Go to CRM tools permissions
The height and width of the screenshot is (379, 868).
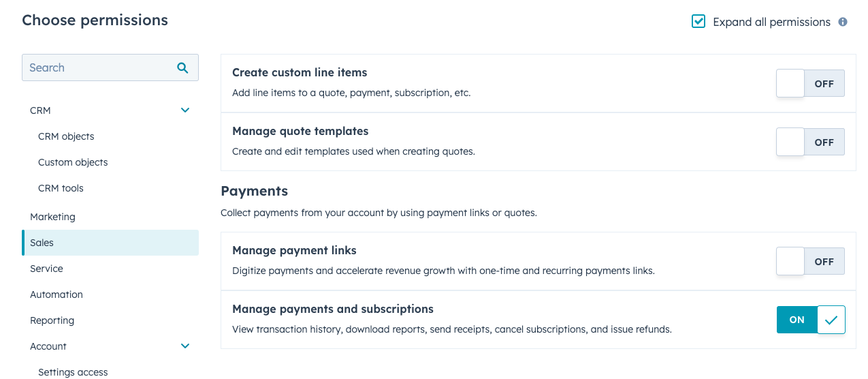click(x=61, y=188)
